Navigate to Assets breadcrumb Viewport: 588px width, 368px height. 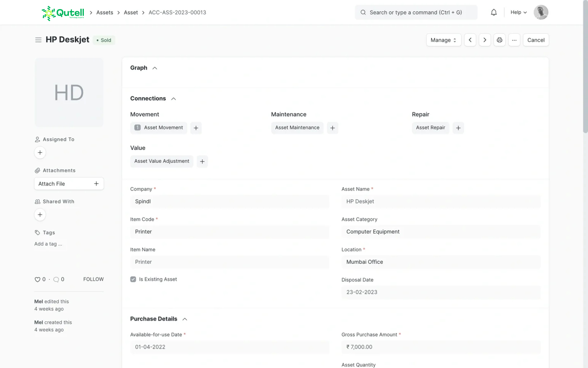coord(105,12)
